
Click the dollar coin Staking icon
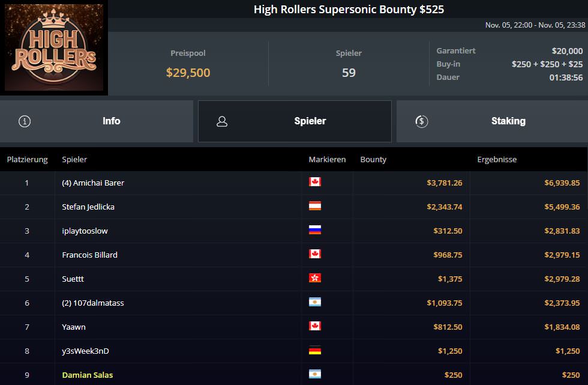(421, 121)
